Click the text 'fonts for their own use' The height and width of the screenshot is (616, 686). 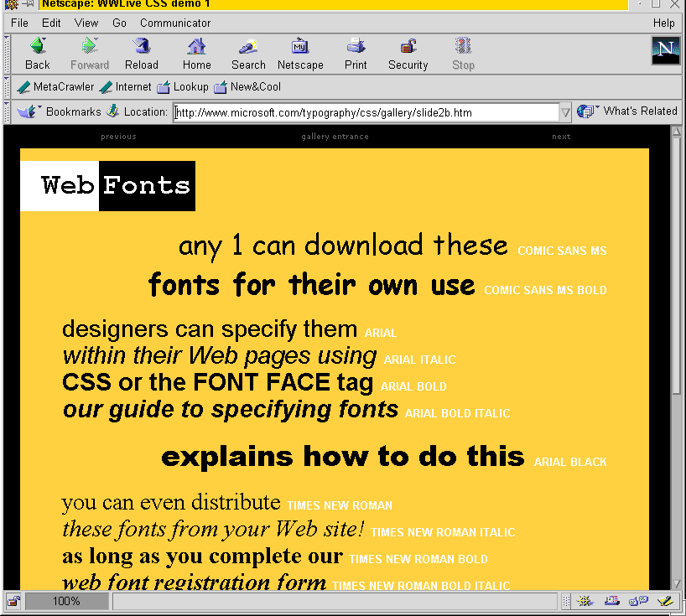click(x=311, y=285)
